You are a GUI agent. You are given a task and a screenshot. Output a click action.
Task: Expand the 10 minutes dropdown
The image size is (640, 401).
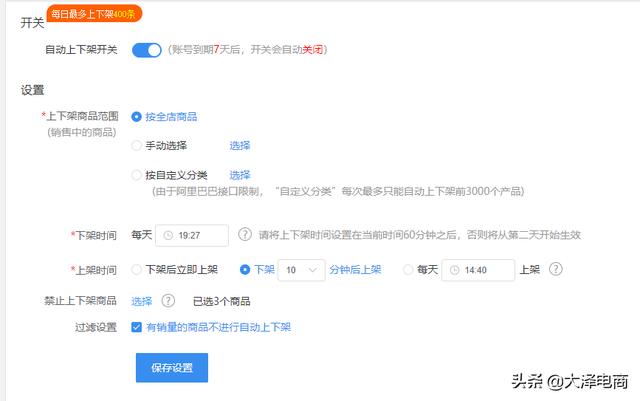pyautogui.click(x=303, y=269)
